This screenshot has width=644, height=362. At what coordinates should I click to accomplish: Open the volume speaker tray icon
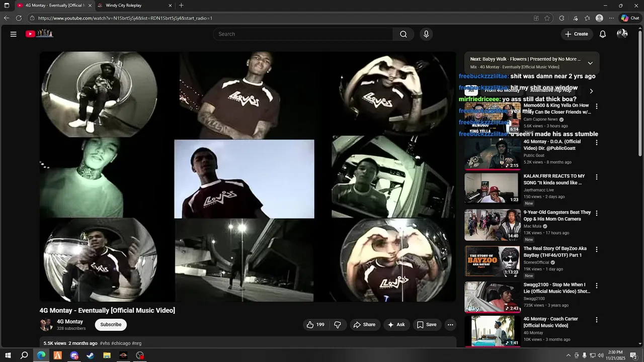(x=600, y=355)
